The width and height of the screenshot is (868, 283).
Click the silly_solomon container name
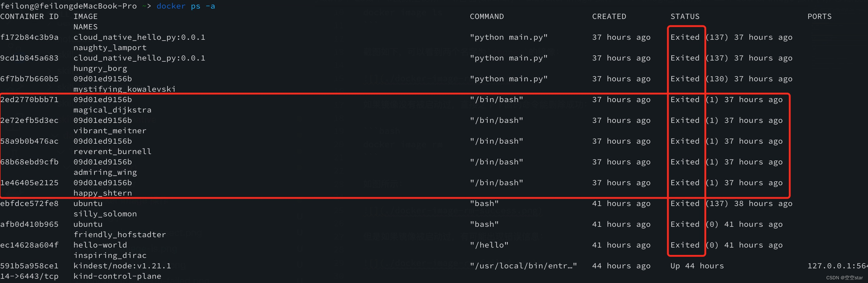105,214
